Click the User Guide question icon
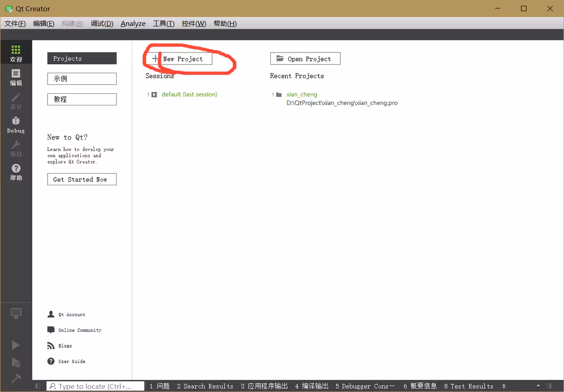Screen dimensions: 564x392 [51, 361]
